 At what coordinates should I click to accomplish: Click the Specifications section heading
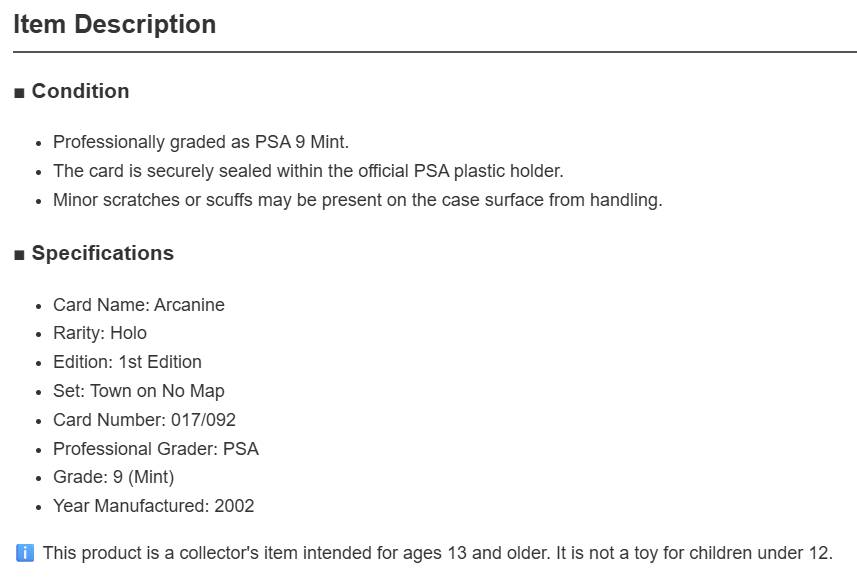tap(103, 253)
